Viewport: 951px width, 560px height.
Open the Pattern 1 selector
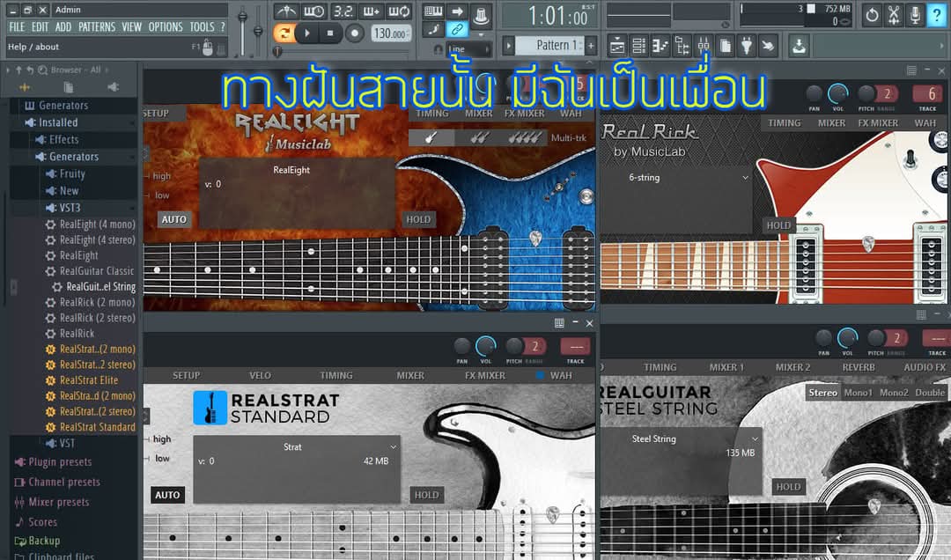click(x=549, y=45)
